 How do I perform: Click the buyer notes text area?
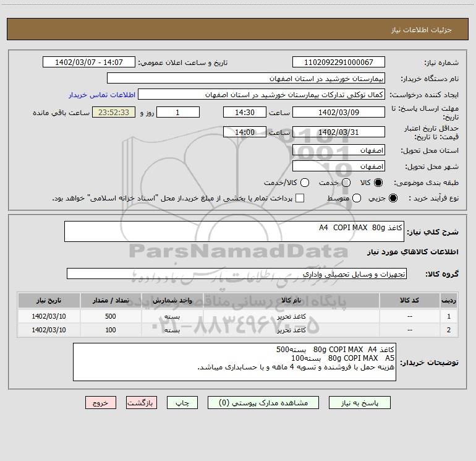(x=234, y=362)
